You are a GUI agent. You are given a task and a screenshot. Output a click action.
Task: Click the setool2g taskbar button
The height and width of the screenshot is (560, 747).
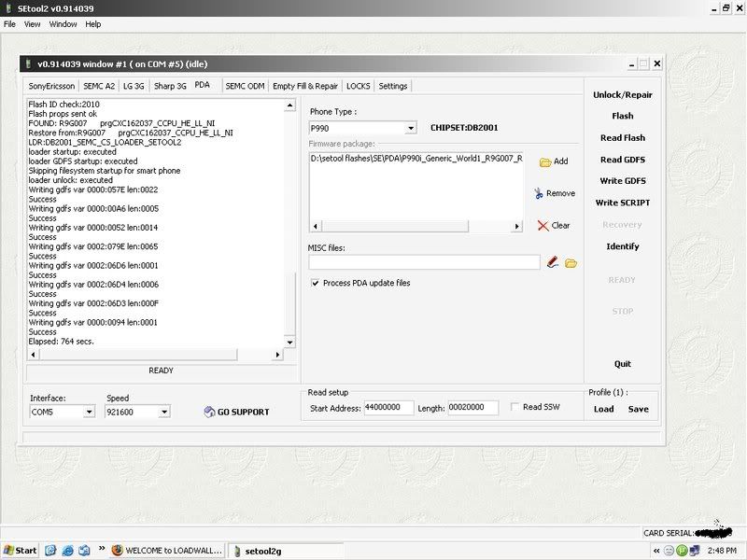(x=285, y=551)
